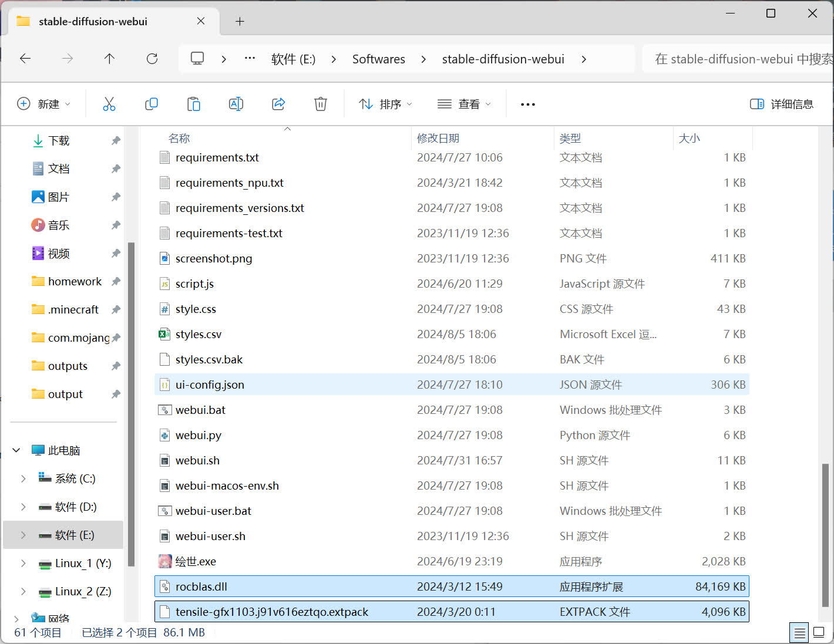Viewport: 834px width, 644px height.
Task: Go up one folder level
Action: tap(109, 59)
